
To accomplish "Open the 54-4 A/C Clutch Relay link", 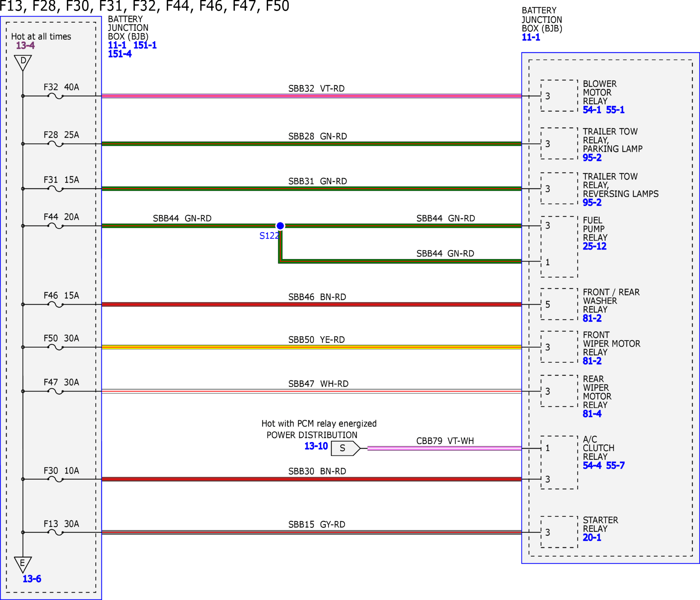I will 592,466.
